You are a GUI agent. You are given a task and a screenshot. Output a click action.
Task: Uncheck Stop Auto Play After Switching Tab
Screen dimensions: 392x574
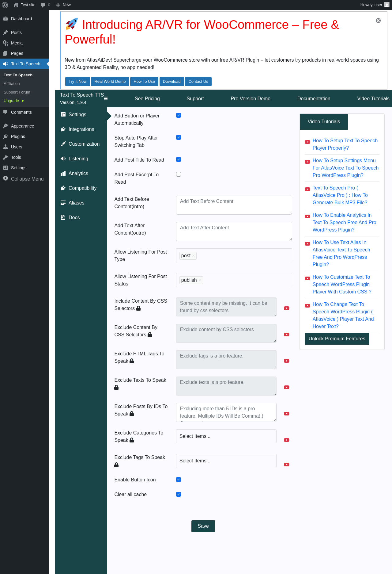[x=179, y=137]
